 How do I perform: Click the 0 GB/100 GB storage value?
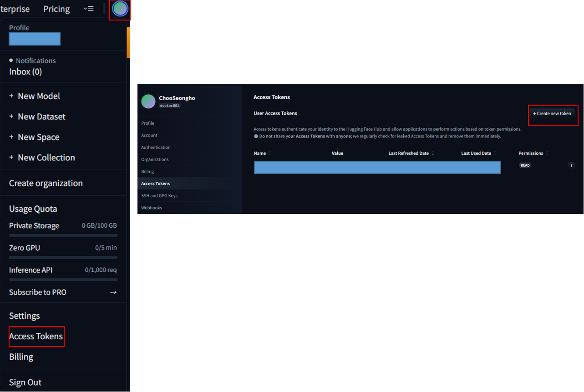(x=99, y=226)
